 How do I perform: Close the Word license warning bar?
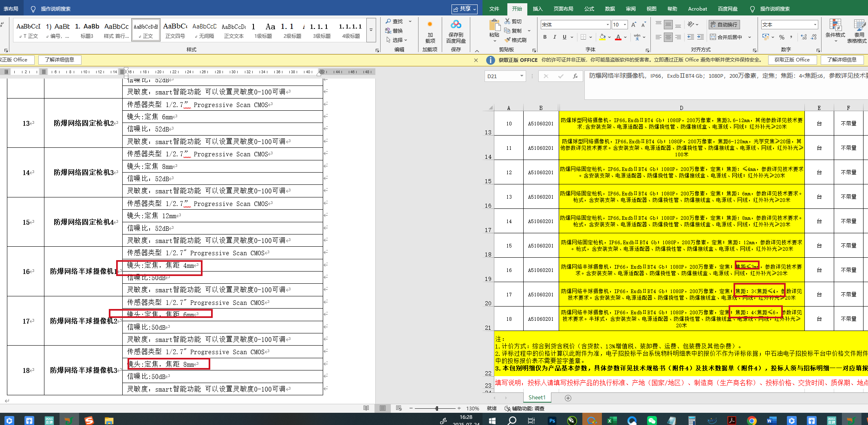476,60
